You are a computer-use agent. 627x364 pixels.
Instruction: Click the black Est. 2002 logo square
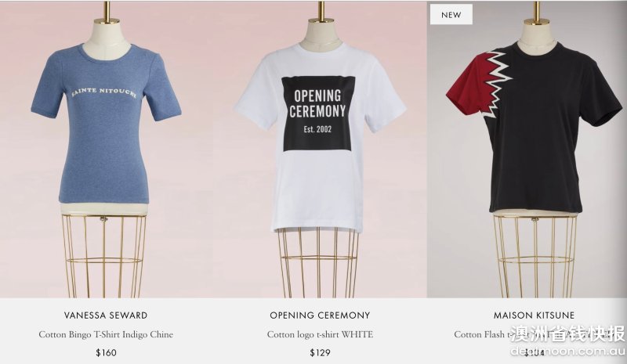[318, 114]
